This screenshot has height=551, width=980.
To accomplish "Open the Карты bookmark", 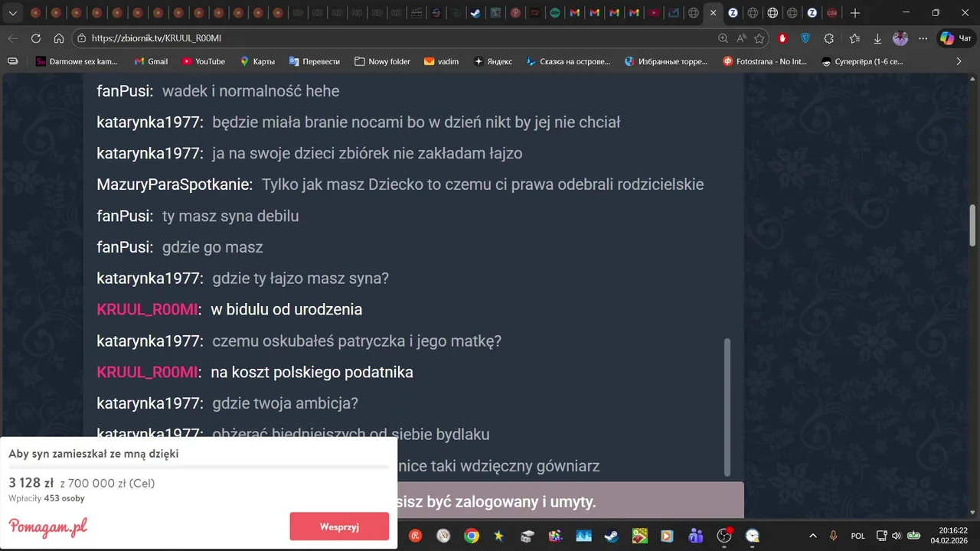I will pos(257,61).
